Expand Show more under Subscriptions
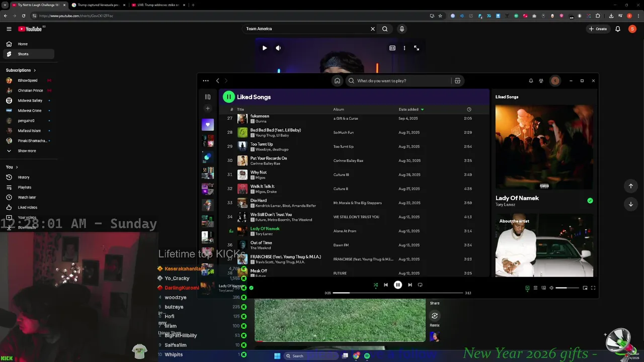 pyautogui.click(x=28, y=151)
